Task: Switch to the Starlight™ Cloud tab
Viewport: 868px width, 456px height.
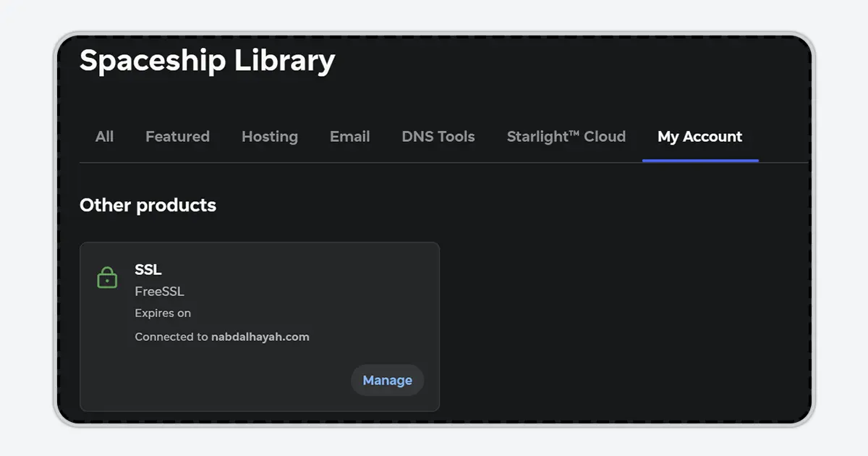Action: [566, 137]
